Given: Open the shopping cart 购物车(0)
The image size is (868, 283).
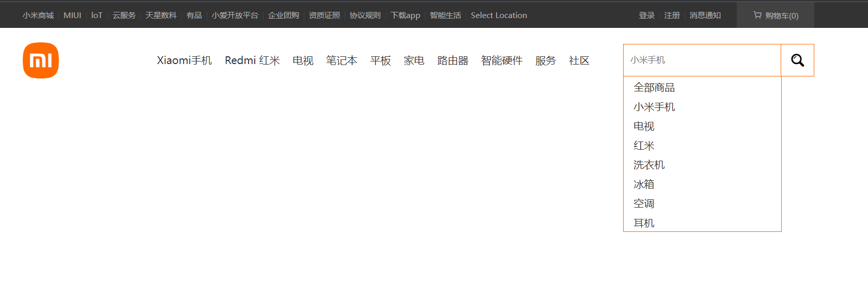Looking at the screenshot, I should point(776,15).
